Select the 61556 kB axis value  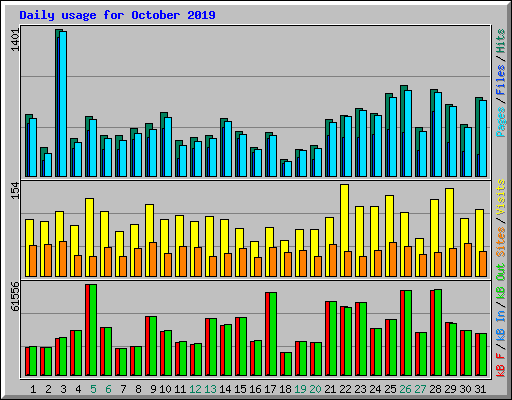tap(15, 296)
